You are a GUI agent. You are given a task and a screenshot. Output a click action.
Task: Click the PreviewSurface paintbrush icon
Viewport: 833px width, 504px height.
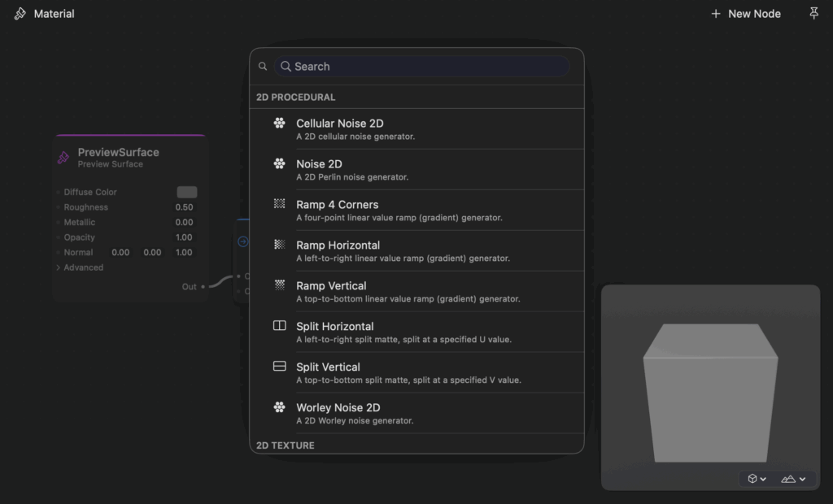(x=63, y=158)
